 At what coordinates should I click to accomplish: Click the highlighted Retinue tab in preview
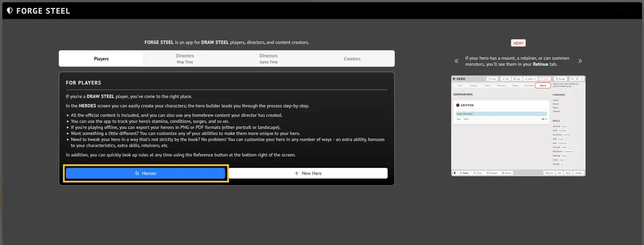point(543,86)
